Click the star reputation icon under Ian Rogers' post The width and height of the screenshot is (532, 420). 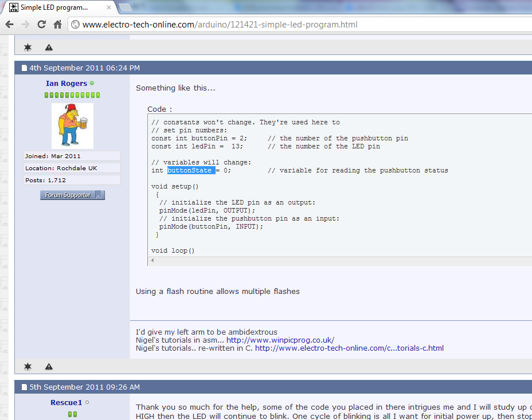(28, 366)
